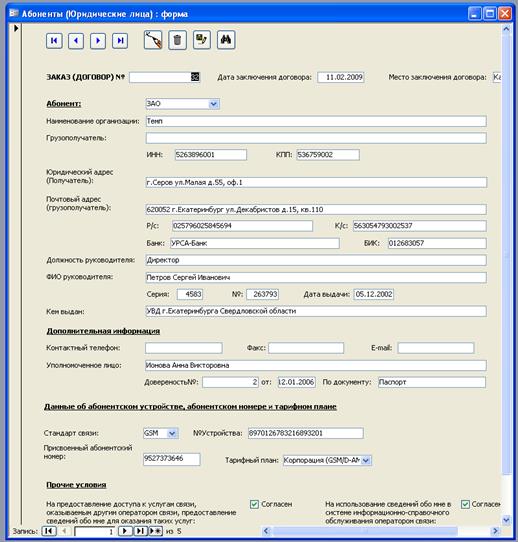Go to last record in bottom navigation bar
The height and width of the screenshot is (542, 518).
tap(140, 531)
